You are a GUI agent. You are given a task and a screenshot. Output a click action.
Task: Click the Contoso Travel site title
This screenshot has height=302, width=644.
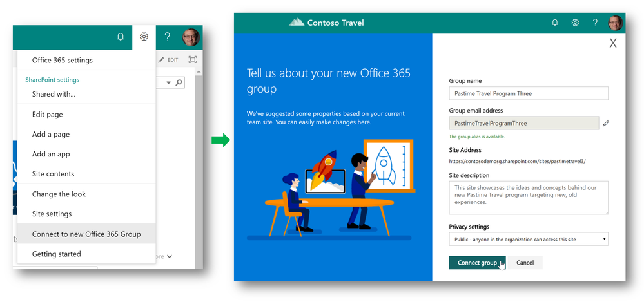(x=336, y=23)
